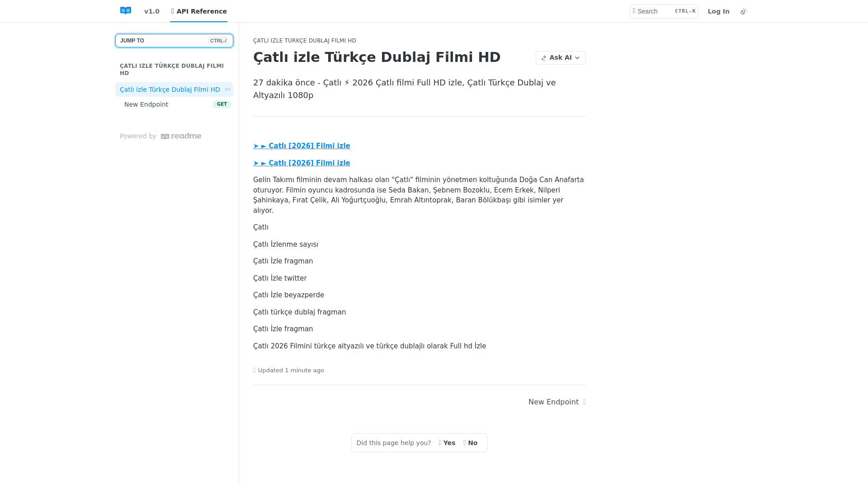Select Çatlı izle Türkçe Dublaj Filmi HD page
This screenshot has height=488, width=868.
coord(170,89)
